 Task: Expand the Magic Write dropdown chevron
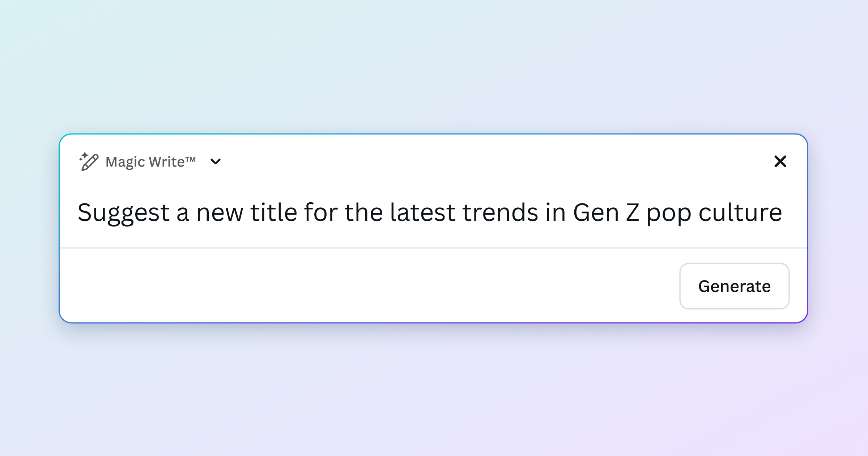point(216,161)
